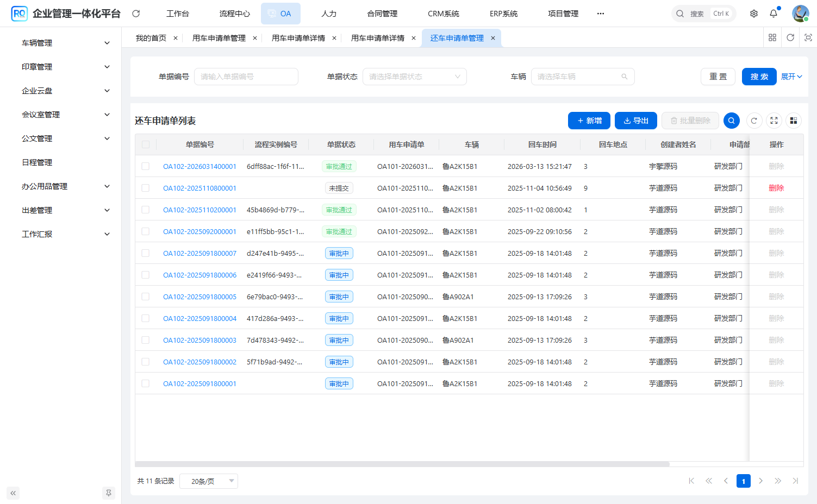Open the 20条/页 page size dropdown
The image size is (817, 504).
pyautogui.click(x=209, y=481)
